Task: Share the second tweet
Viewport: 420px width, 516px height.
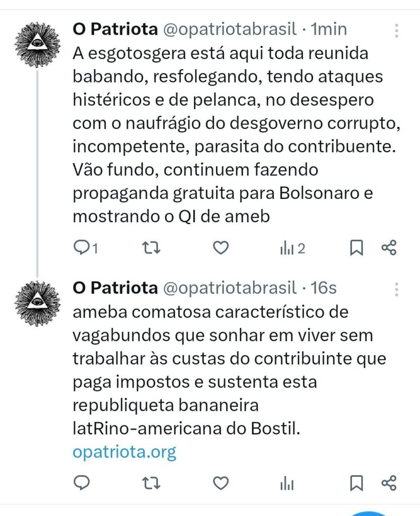Action: 389,483
